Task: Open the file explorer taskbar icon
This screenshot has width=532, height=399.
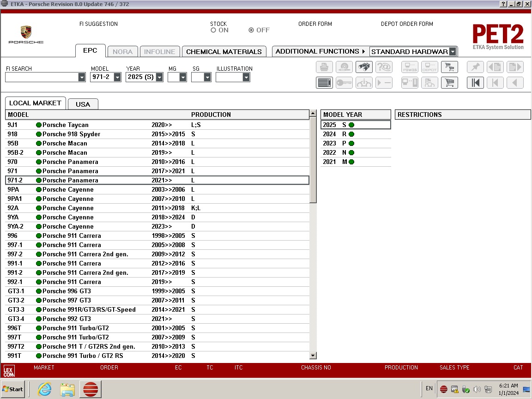Action: coord(67,389)
